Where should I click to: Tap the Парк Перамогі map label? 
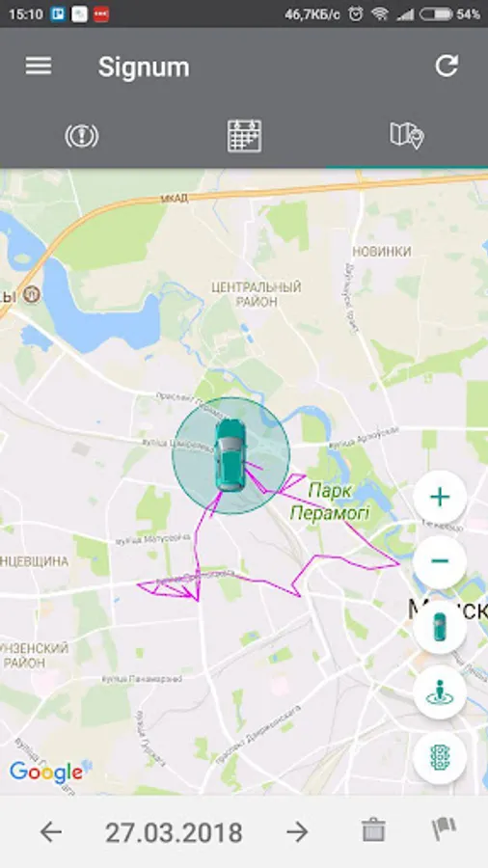tap(330, 502)
